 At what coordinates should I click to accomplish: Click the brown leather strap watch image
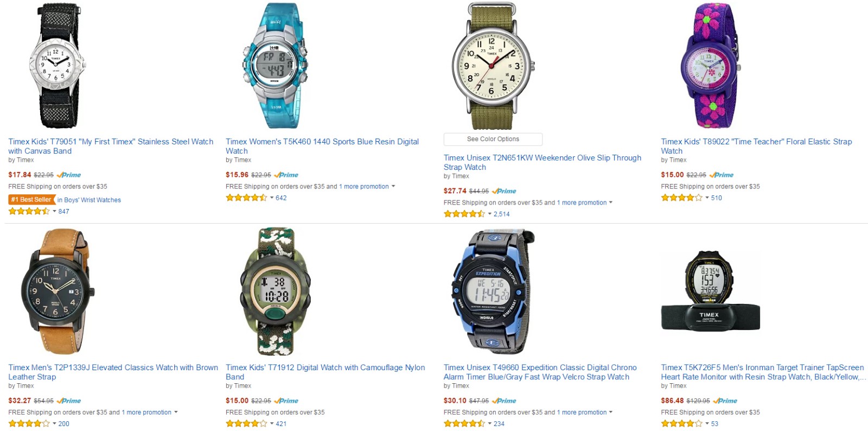[58, 291]
